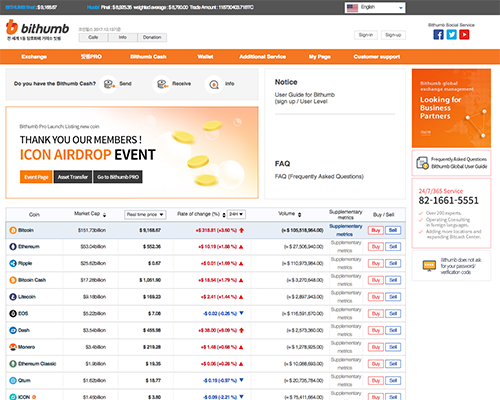
Task: Sort by Rate of change arrows
Action: (224, 215)
